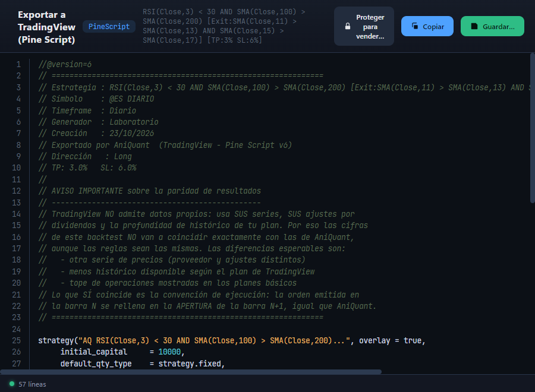Click the 'AVISO IMPORTANTE sobre la paridad' line
The width and height of the screenshot is (535, 392).
pyautogui.click(x=149, y=191)
